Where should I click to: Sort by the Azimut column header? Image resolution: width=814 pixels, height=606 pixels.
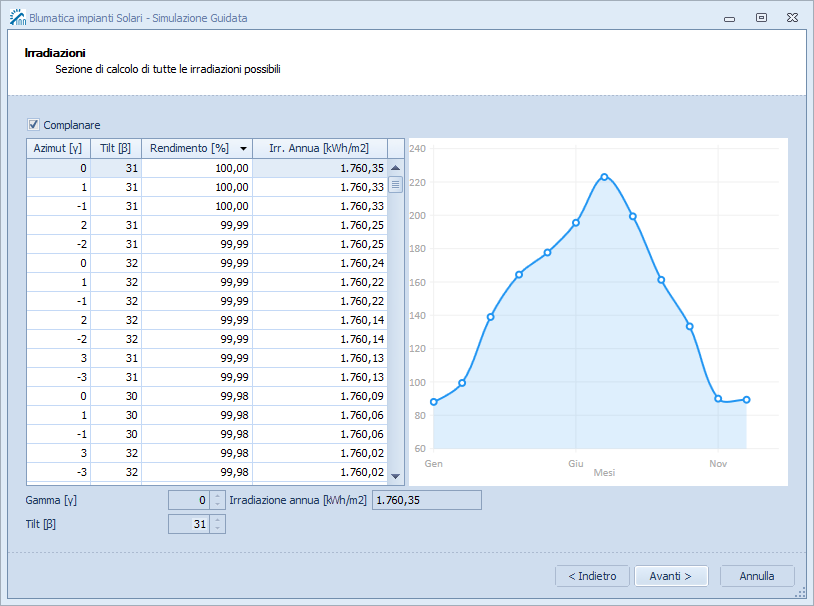point(57,148)
